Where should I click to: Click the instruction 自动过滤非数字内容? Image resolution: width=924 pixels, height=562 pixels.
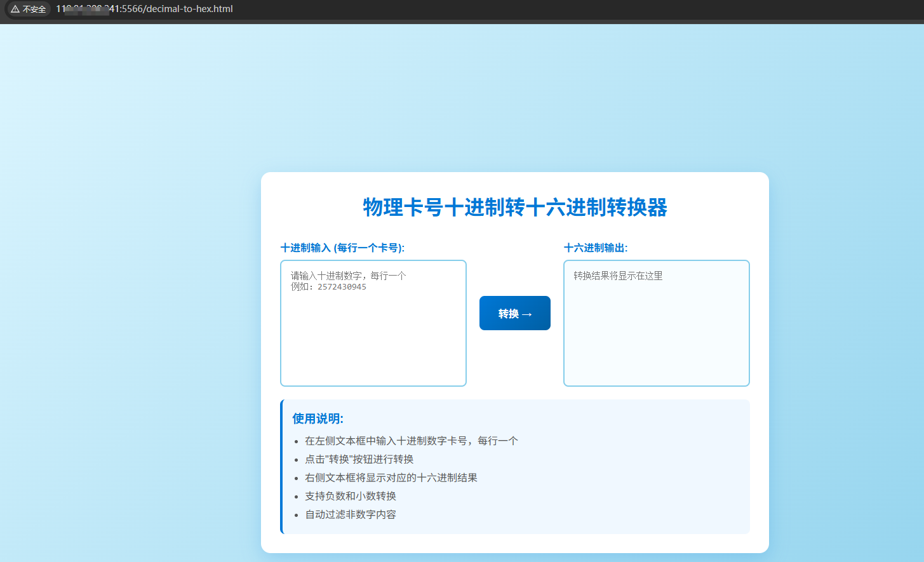click(x=351, y=514)
